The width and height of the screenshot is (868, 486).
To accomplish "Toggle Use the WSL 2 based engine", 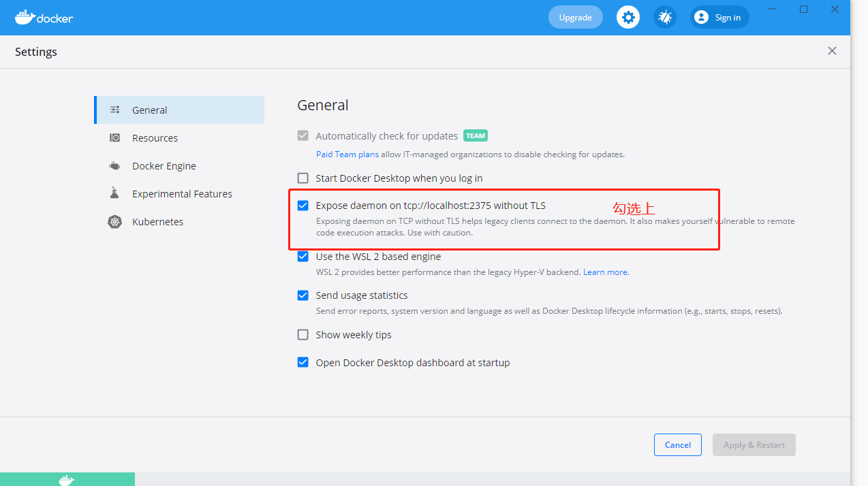I will [303, 257].
